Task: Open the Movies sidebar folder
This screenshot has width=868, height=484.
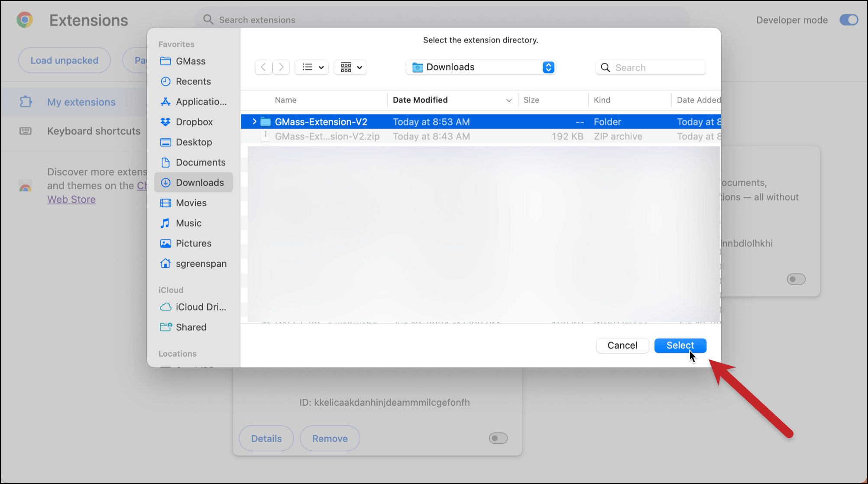Action: (183, 203)
